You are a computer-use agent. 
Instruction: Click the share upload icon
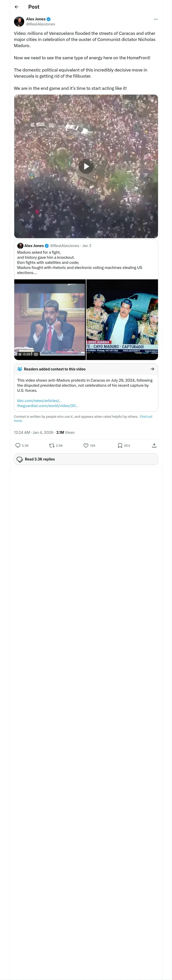point(154,445)
